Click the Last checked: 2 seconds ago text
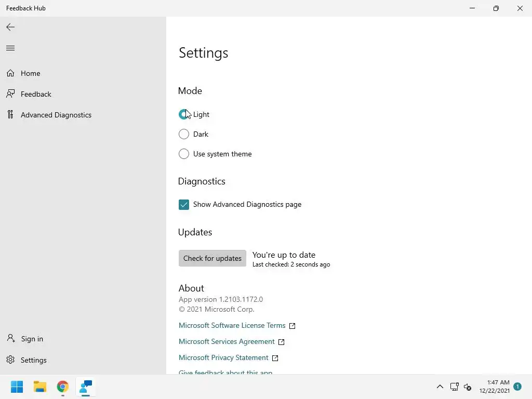The image size is (532, 399). click(x=291, y=264)
